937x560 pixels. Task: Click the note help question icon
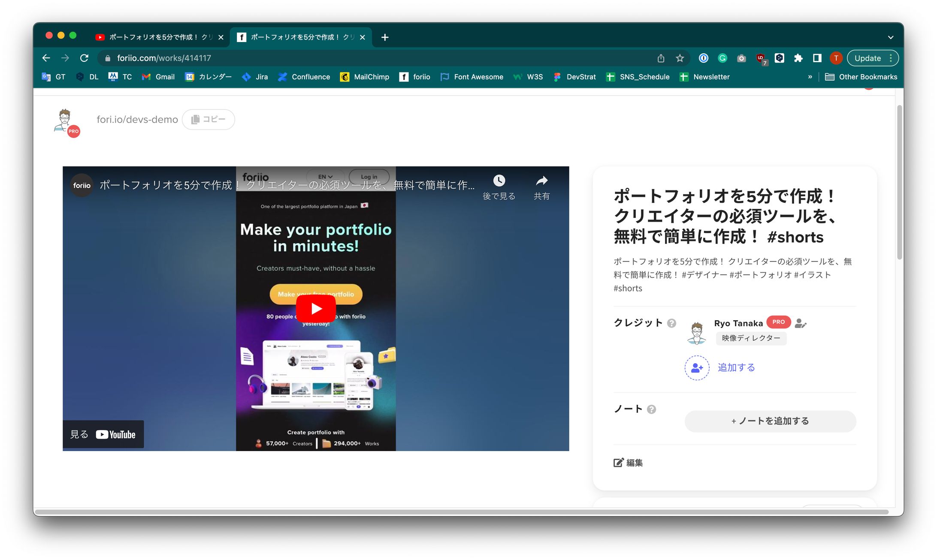pos(651,409)
